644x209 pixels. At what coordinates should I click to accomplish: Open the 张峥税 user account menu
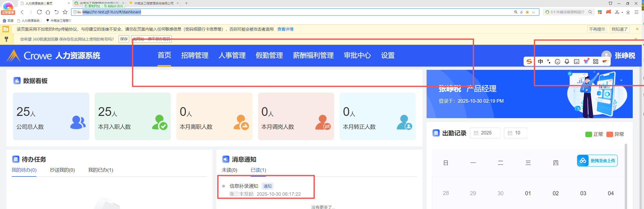point(618,55)
